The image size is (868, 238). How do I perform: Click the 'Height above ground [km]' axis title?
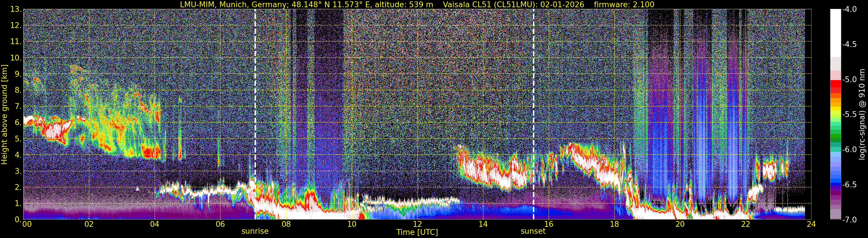5,114
